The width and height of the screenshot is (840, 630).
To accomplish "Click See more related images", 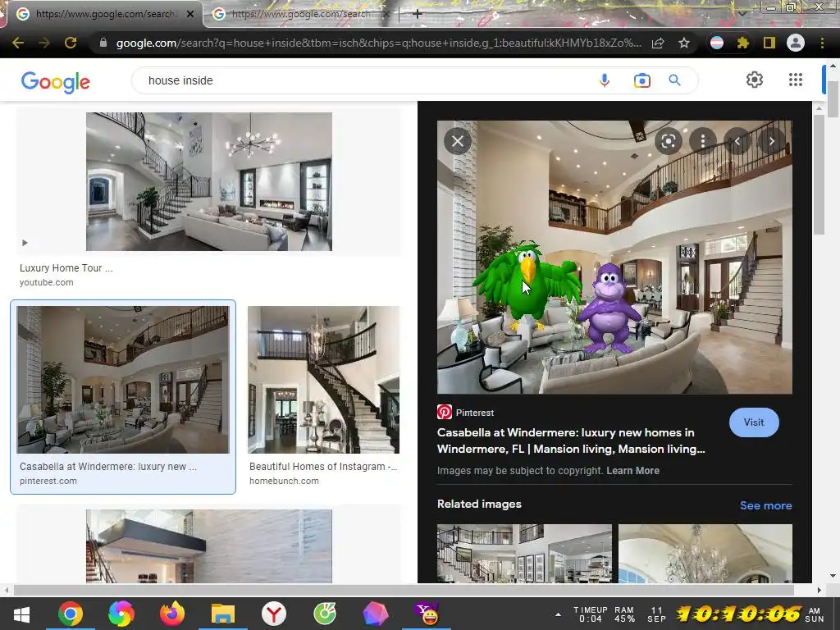I will 765,505.
